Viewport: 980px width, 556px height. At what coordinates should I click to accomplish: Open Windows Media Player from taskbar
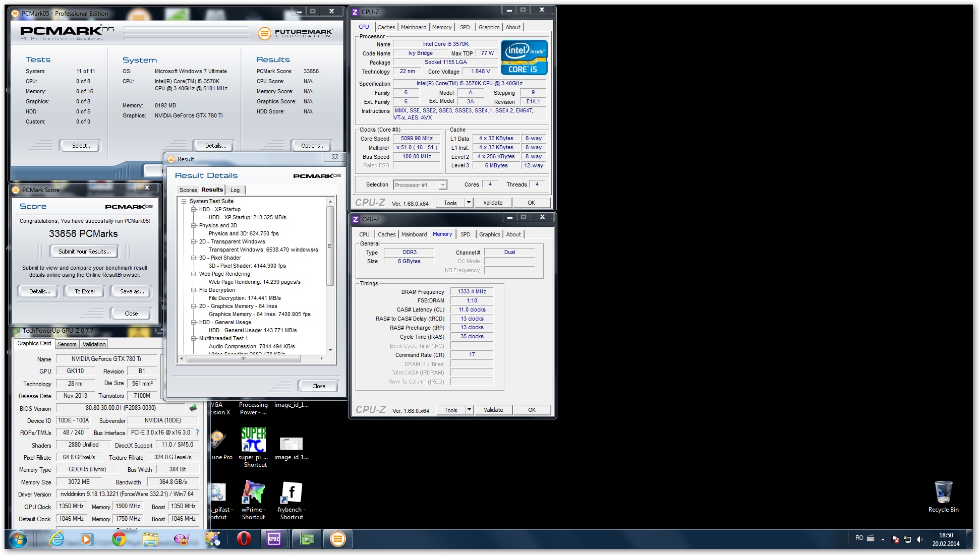click(87, 539)
